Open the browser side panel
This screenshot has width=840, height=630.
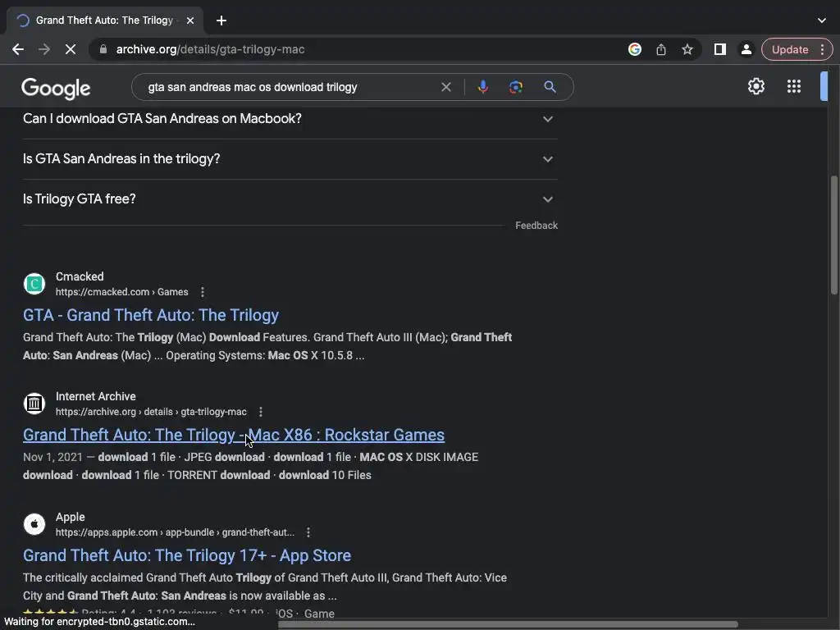(x=720, y=49)
